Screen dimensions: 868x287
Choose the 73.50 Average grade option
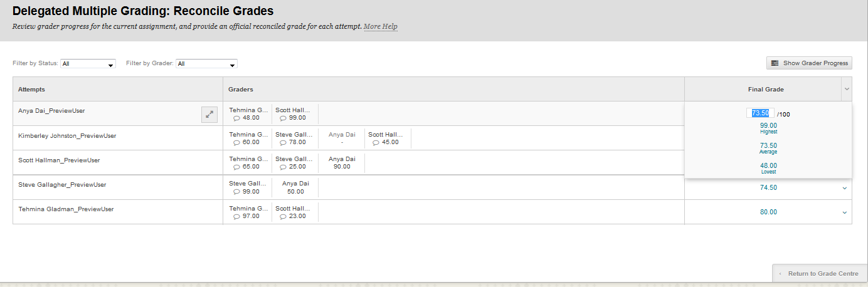(x=768, y=148)
